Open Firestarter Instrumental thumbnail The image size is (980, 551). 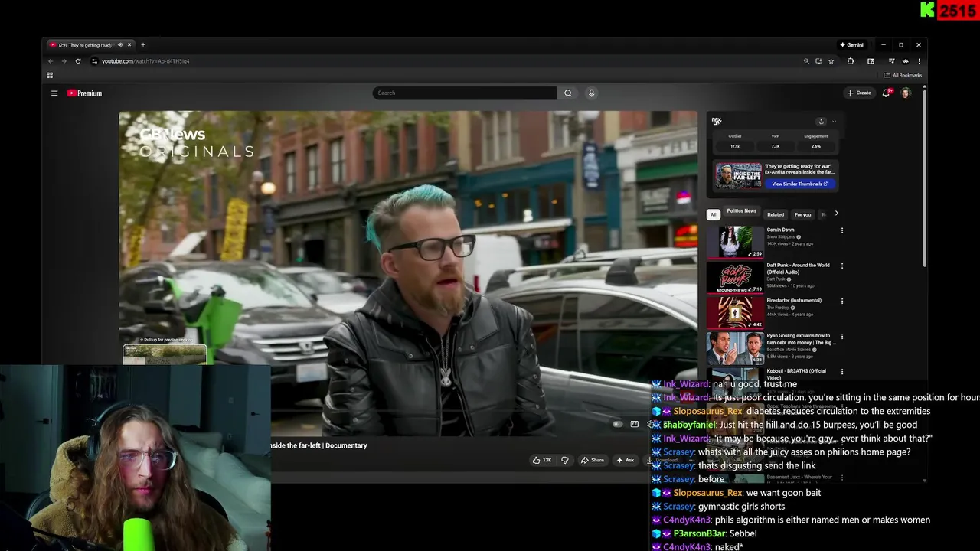click(735, 312)
